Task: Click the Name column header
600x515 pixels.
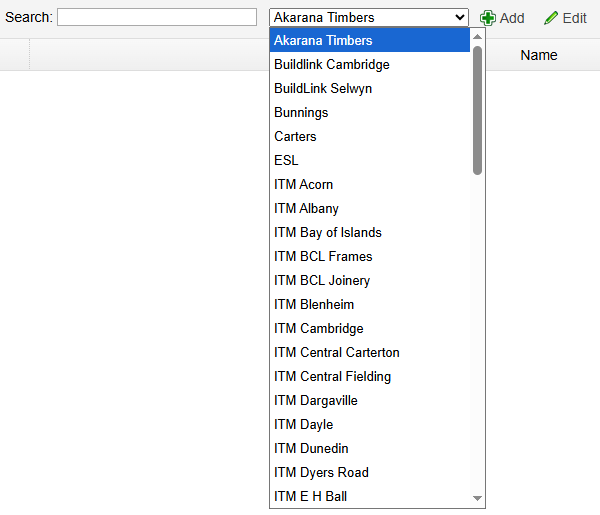Action: 538,55
